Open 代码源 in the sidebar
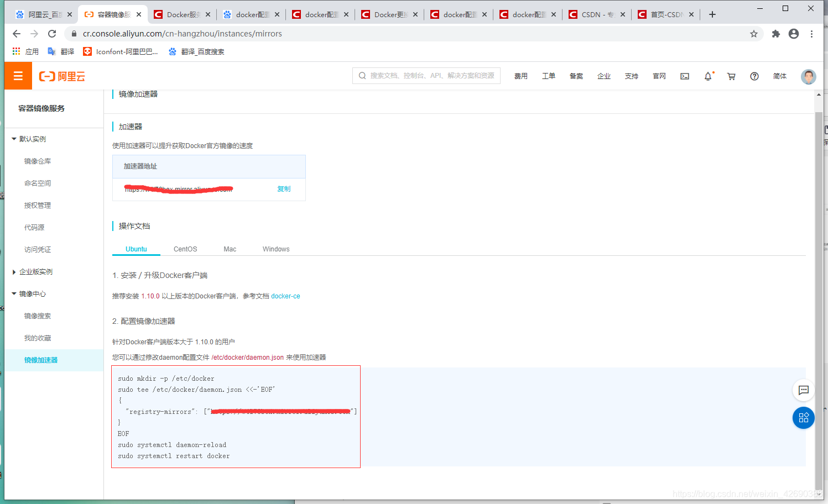Image resolution: width=828 pixels, height=504 pixels. (x=34, y=227)
